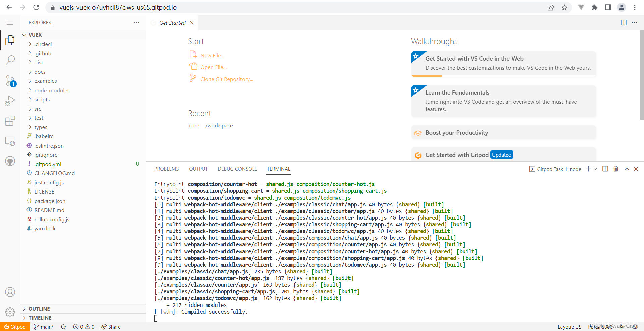Synchronize changes in status bar
Screen dimensions: 644x331
coord(63,327)
